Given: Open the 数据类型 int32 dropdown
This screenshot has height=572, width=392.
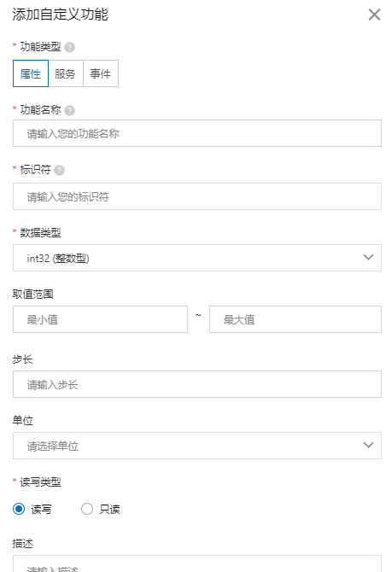Looking at the screenshot, I should pos(197,258).
